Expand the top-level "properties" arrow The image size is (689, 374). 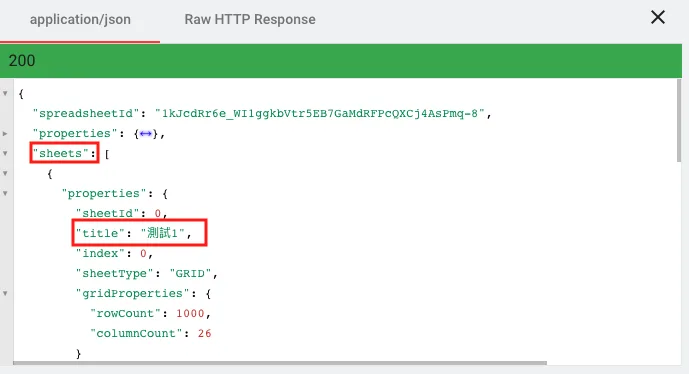pyautogui.click(x=5, y=134)
